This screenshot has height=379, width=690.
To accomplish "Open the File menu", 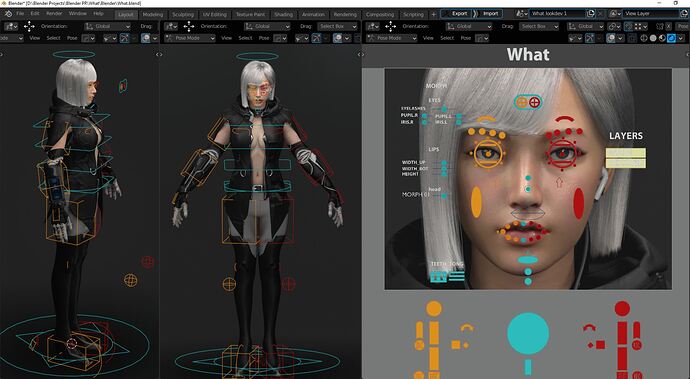I will pos(20,14).
